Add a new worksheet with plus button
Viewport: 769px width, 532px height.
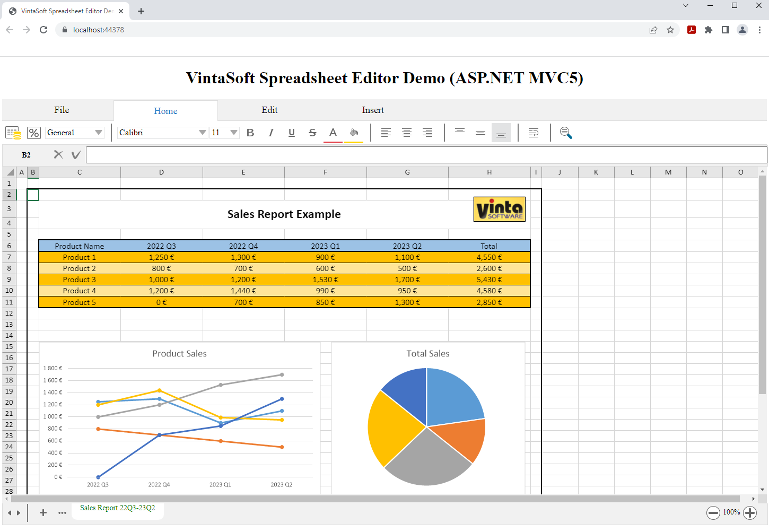(x=43, y=512)
